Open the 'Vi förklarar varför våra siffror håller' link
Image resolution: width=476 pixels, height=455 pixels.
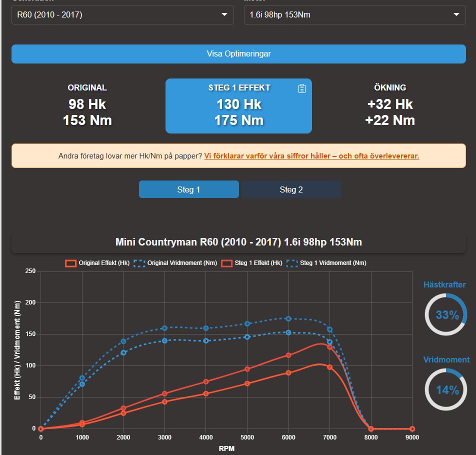pyautogui.click(x=311, y=156)
